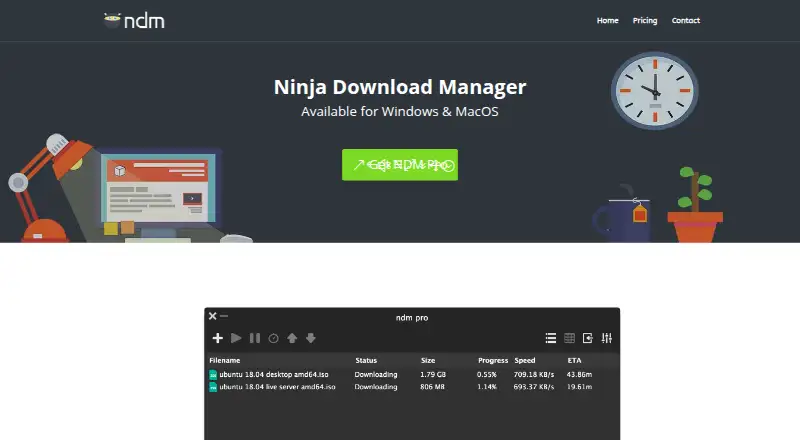
Task: Go to the Pricing page
Action: pos(645,20)
